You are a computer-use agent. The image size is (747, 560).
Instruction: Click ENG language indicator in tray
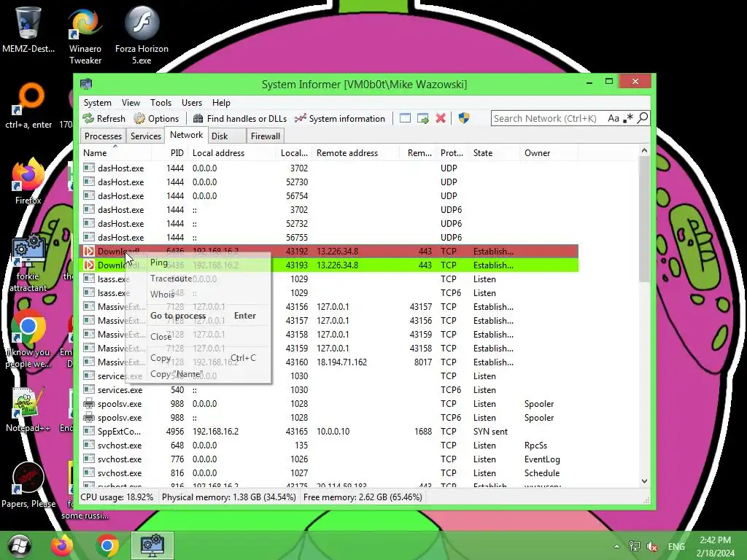point(676,546)
